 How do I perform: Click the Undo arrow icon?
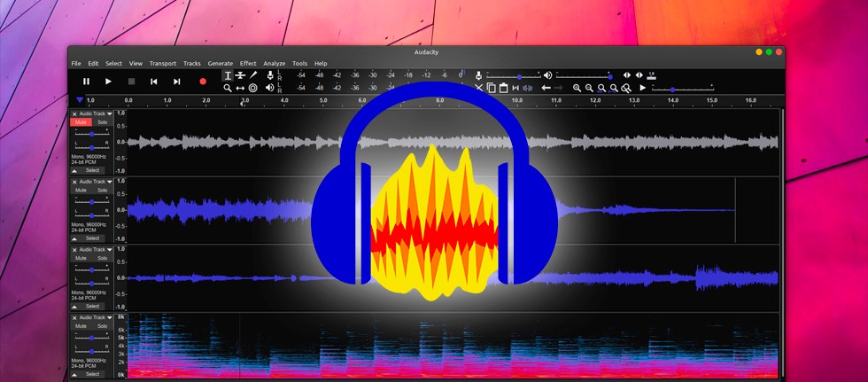546,88
